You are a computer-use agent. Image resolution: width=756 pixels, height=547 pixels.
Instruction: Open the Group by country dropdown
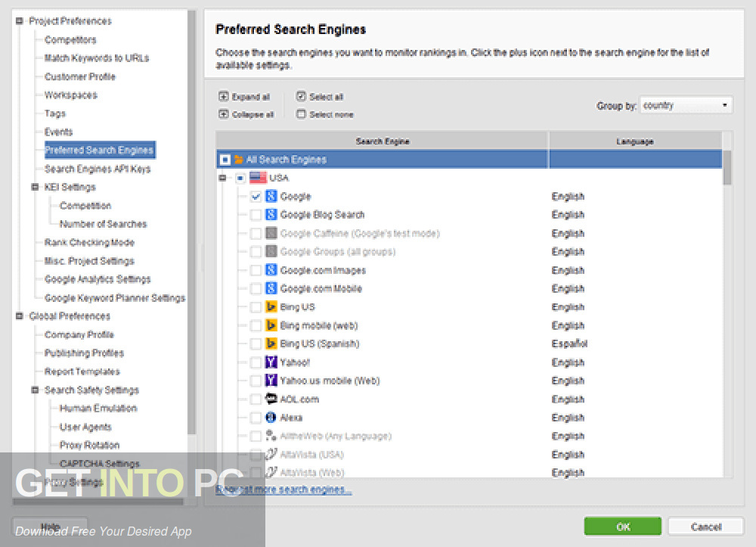click(x=686, y=105)
